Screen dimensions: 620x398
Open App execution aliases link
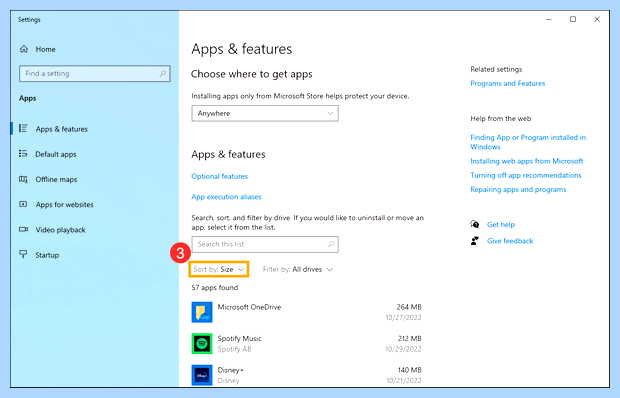pyautogui.click(x=226, y=197)
